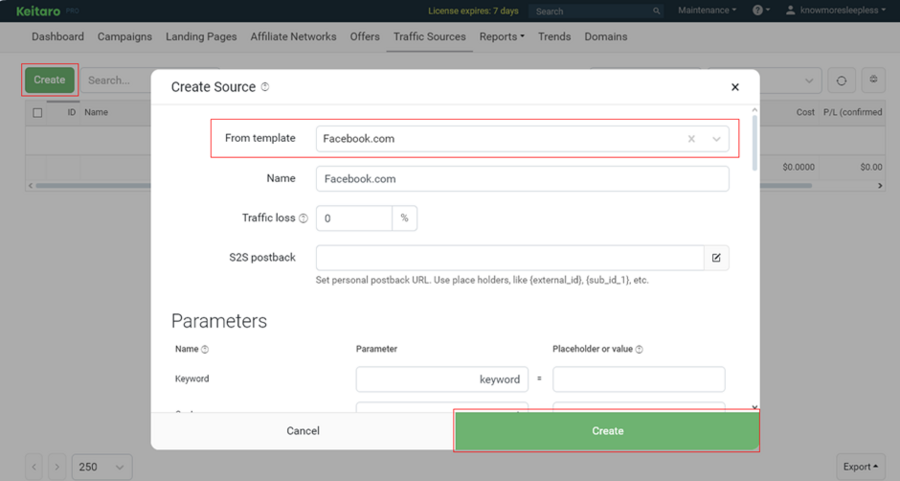Click the P/L (confirmed column header
Screen dimensions: 900x481
(852, 113)
